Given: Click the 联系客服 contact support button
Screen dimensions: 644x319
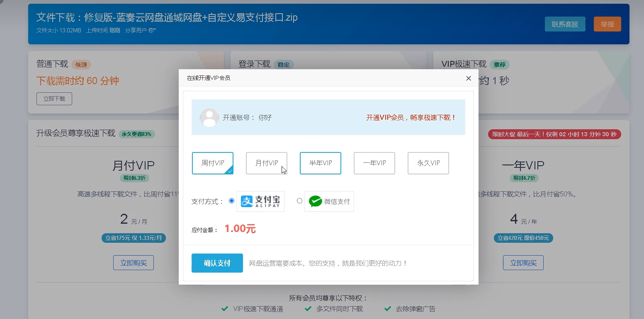Looking at the screenshot, I should pos(565,24).
